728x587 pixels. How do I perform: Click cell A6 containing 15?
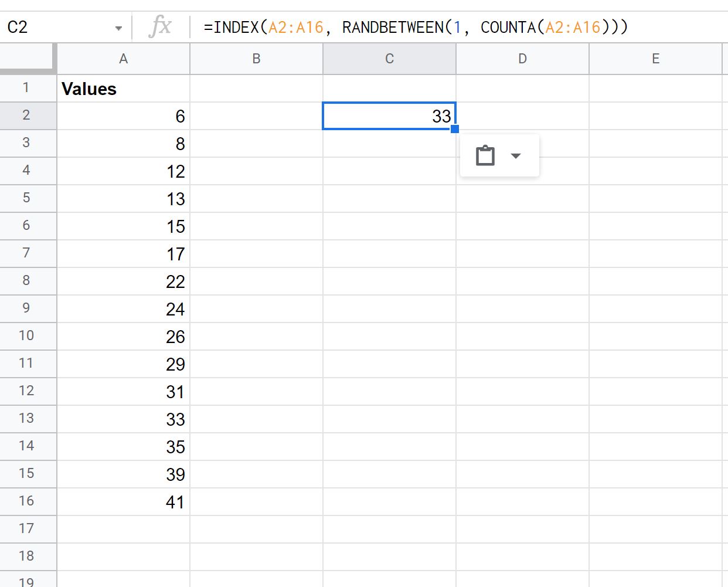click(123, 226)
